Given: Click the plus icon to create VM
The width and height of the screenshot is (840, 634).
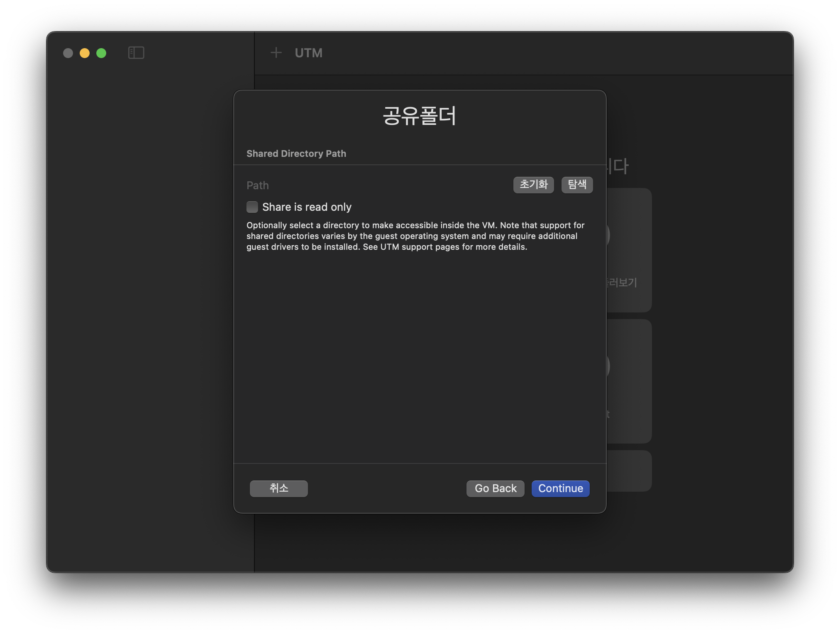Looking at the screenshot, I should [276, 53].
